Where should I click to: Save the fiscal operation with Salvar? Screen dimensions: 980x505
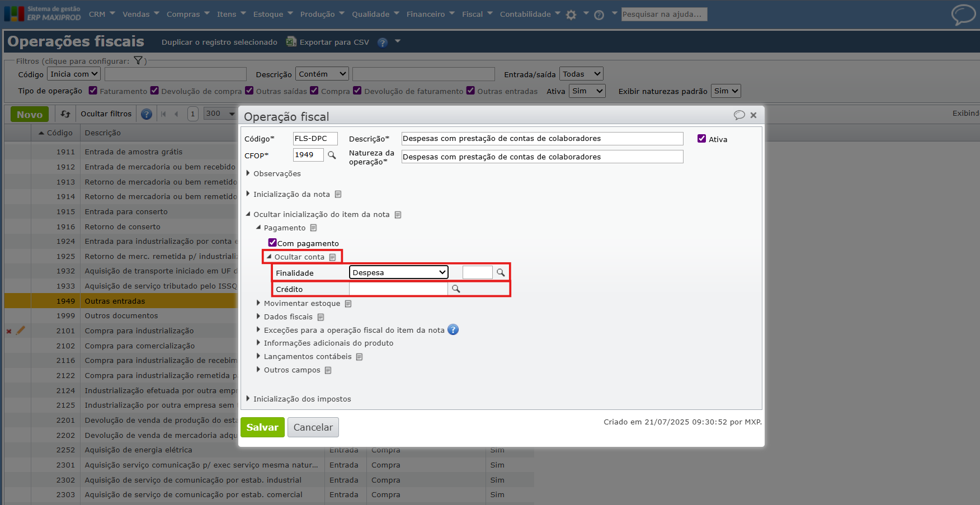point(262,427)
